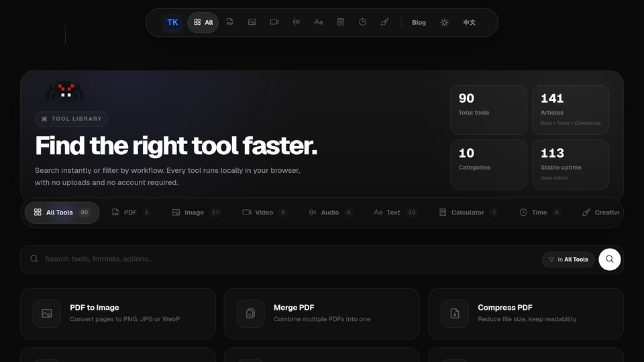Viewport: 644px width, 362px height.
Task: Click magnifier icon inside search field
Action: pyautogui.click(x=34, y=259)
